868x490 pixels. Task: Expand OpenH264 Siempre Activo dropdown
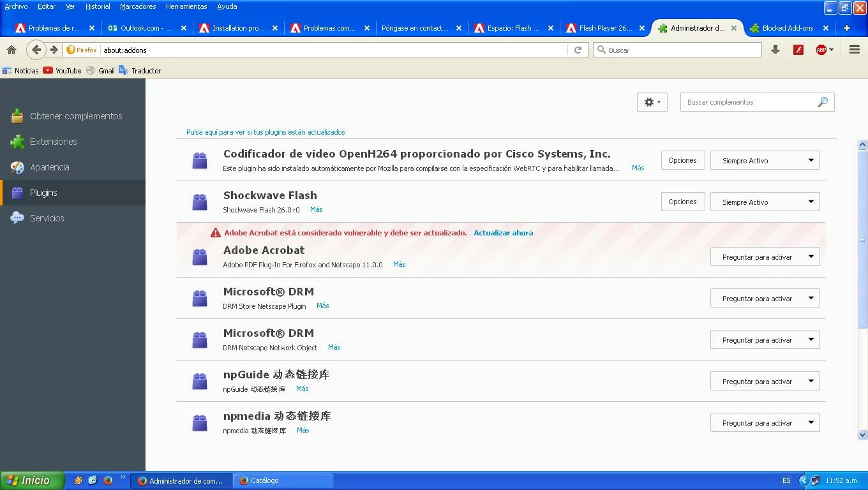tap(765, 160)
